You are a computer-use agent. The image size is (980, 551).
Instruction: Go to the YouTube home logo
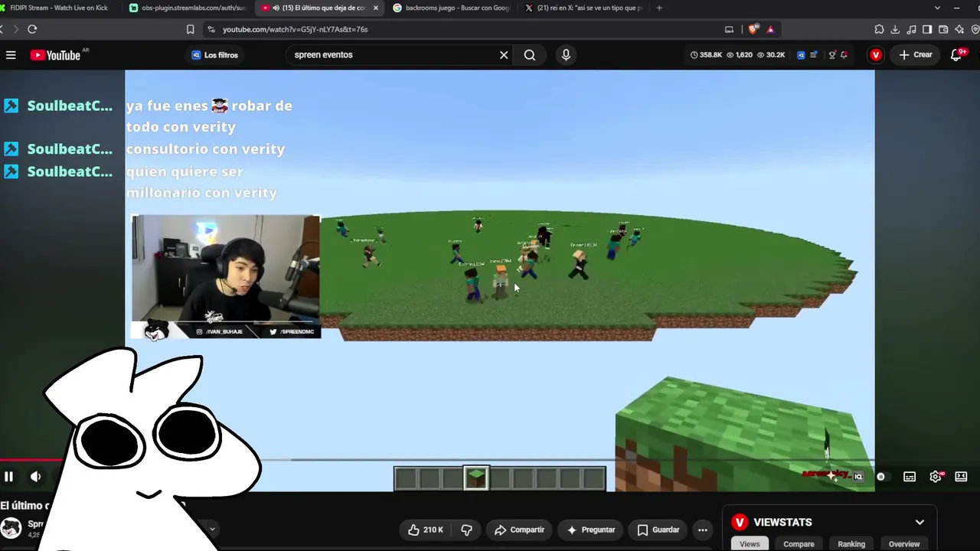pos(55,55)
